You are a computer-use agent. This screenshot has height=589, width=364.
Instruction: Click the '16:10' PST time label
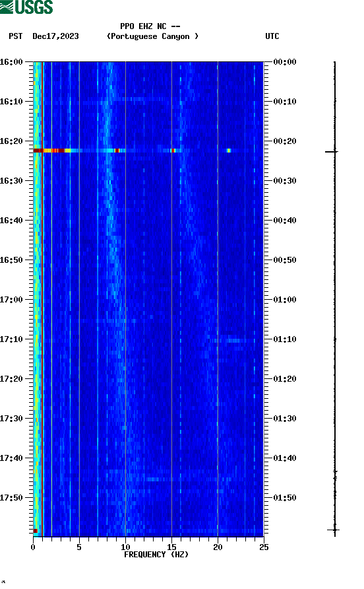click(11, 102)
